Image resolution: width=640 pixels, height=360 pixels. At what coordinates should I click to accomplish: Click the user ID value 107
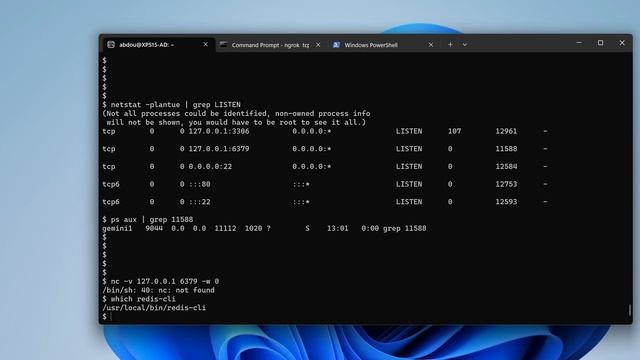click(x=454, y=131)
